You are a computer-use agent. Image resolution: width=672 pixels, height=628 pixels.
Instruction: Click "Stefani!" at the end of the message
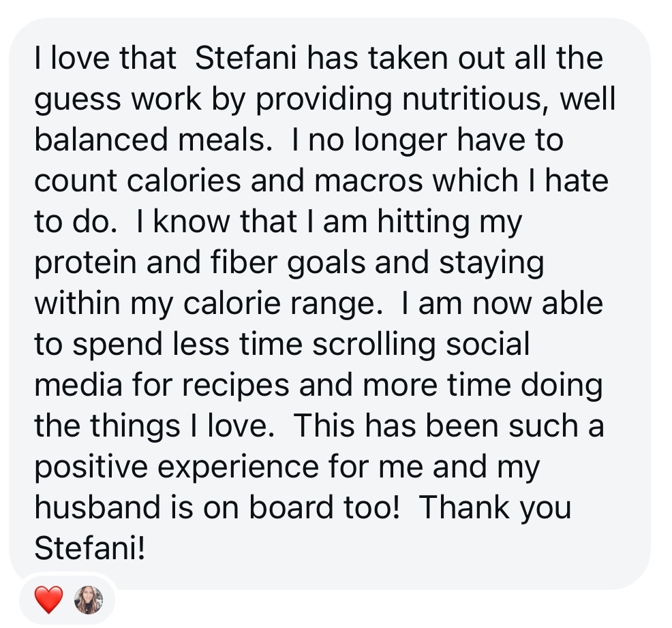(89, 548)
